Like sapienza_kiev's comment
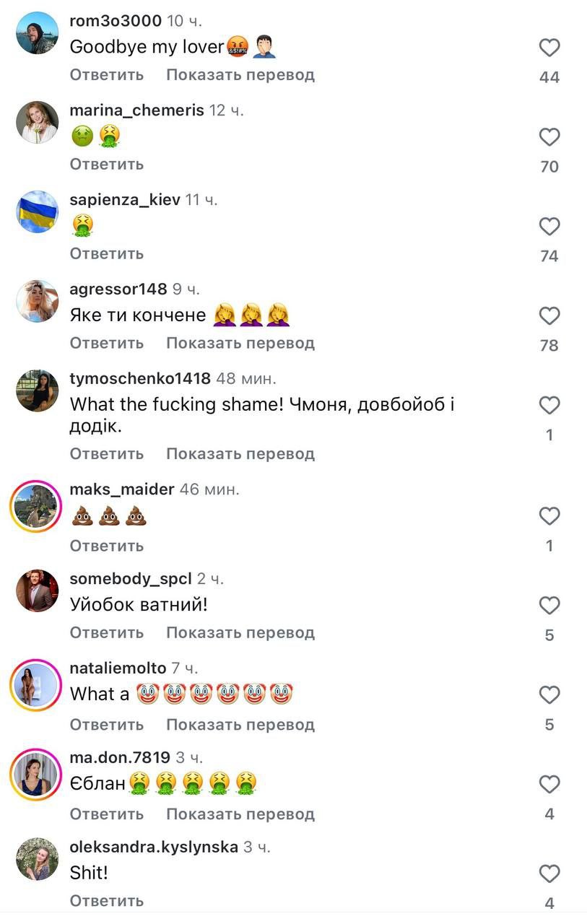 tap(549, 227)
